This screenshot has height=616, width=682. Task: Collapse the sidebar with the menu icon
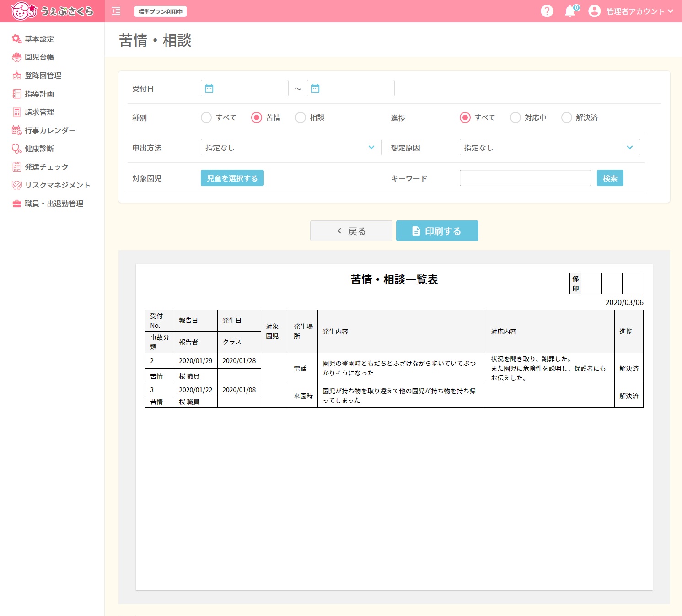tap(116, 11)
